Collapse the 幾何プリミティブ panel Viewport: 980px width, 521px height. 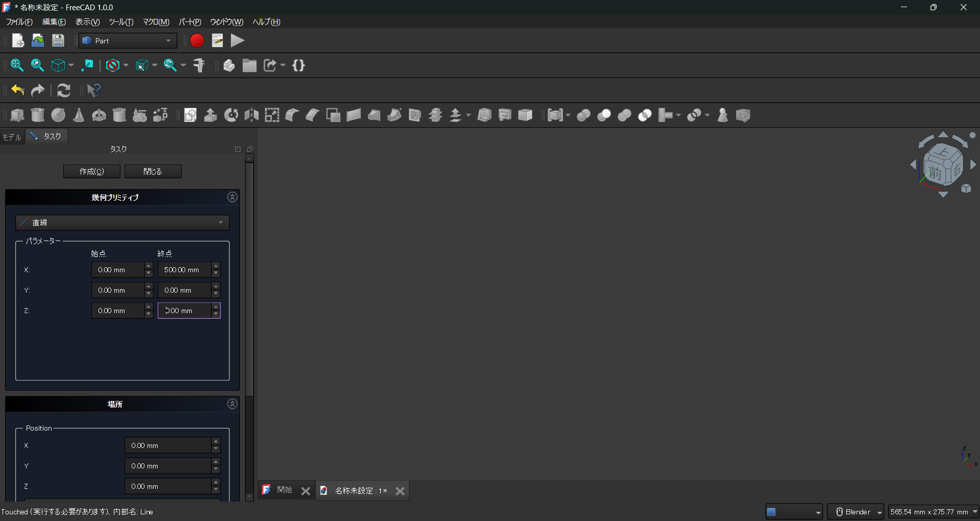coord(232,197)
